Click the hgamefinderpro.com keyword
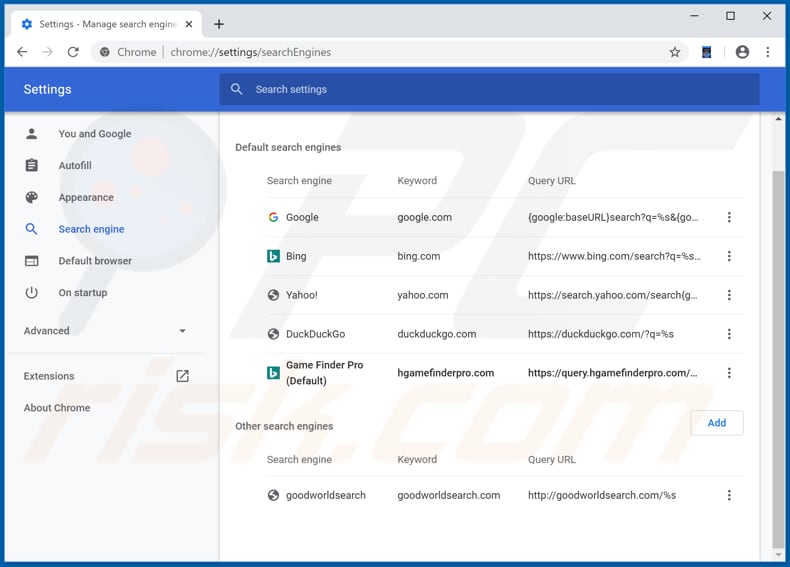Viewport: 790px width, 567px height. point(445,373)
